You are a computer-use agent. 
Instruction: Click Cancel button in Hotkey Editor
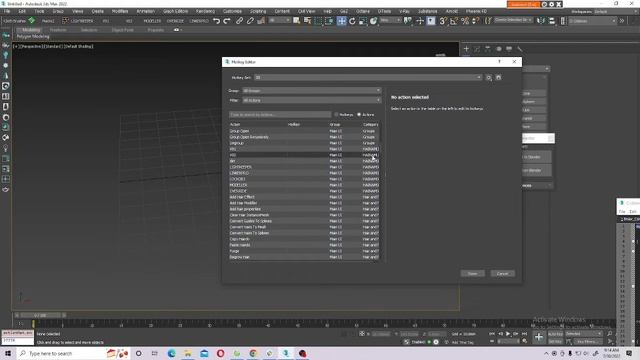tap(502, 273)
